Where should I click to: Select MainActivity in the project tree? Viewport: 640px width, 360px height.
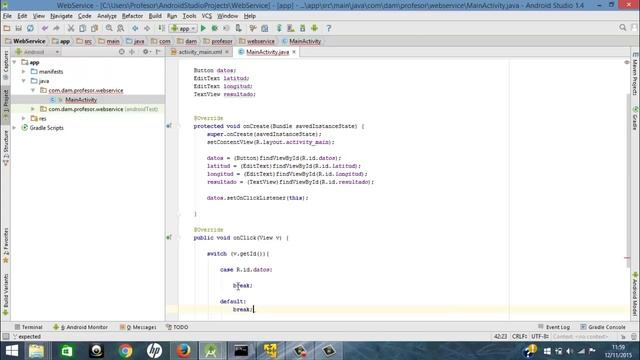point(81,100)
